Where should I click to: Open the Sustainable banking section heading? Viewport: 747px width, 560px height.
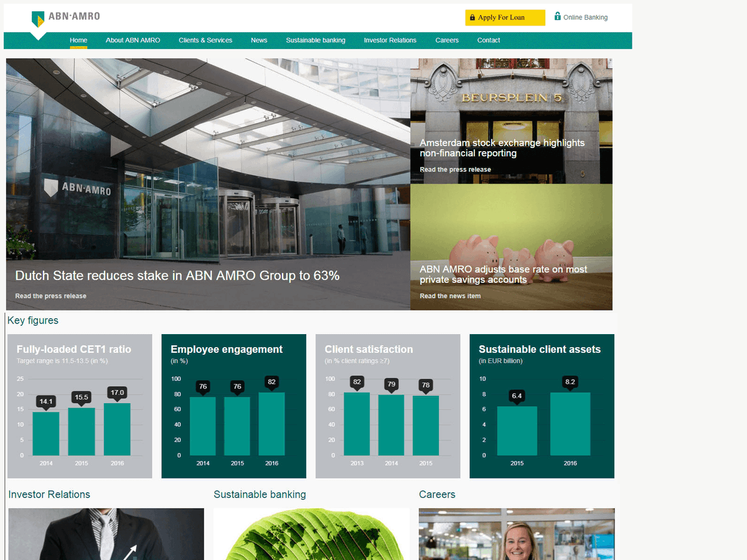pos(260,495)
